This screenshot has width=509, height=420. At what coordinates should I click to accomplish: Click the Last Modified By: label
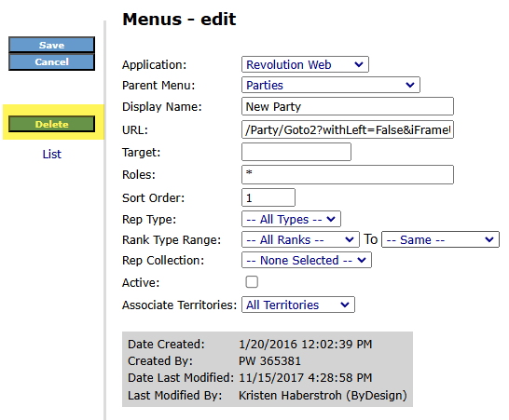click(174, 396)
